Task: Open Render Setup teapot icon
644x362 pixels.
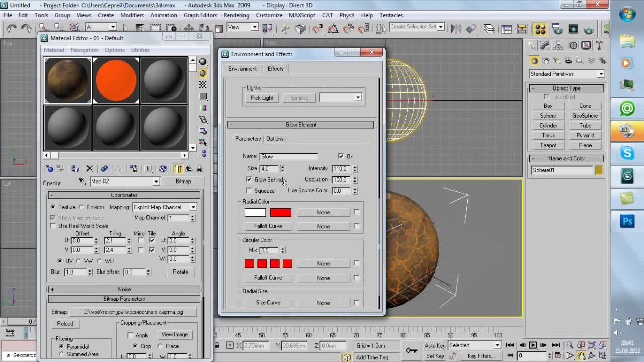Action: pyautogui.click(x=557, y=29)
